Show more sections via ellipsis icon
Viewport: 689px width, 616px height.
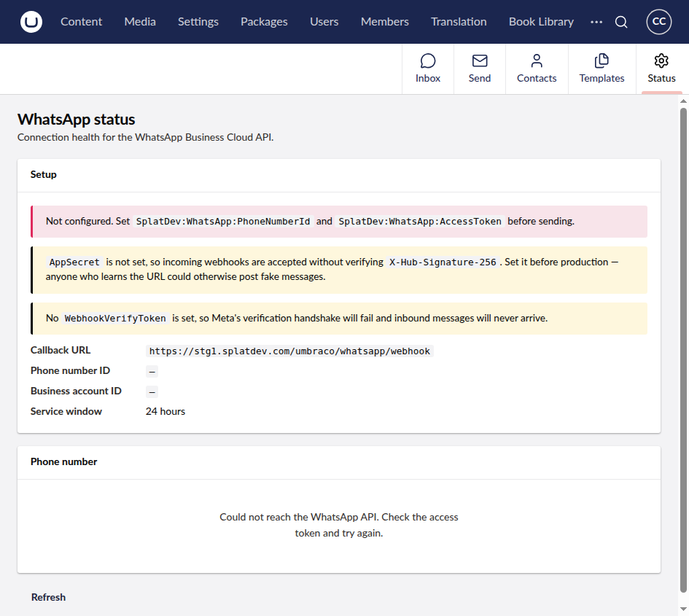coord(596,22)
